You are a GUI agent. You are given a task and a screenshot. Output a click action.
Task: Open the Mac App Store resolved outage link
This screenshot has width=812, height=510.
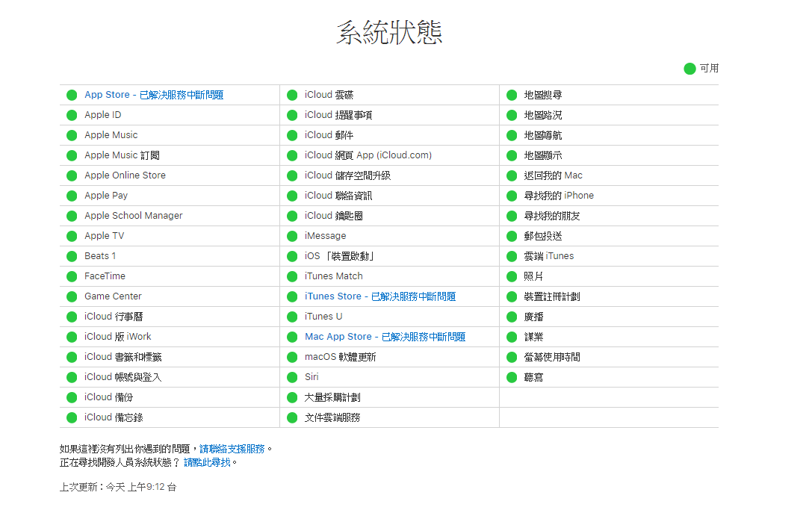[x=385, y=337]
